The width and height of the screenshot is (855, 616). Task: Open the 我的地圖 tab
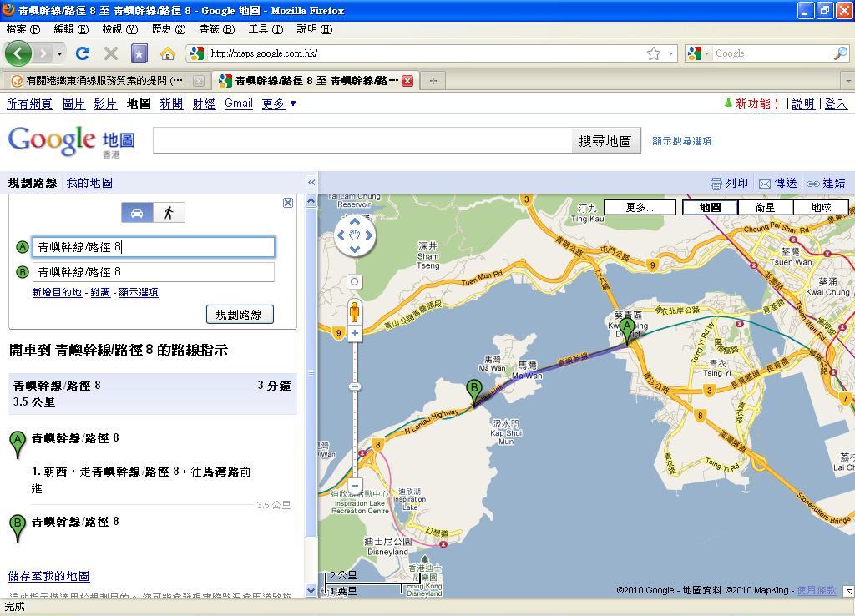tap(89, 183)
